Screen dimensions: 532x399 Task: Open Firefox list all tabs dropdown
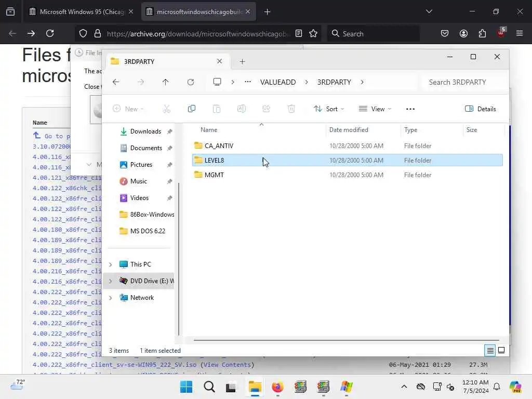tap(429, 11)
